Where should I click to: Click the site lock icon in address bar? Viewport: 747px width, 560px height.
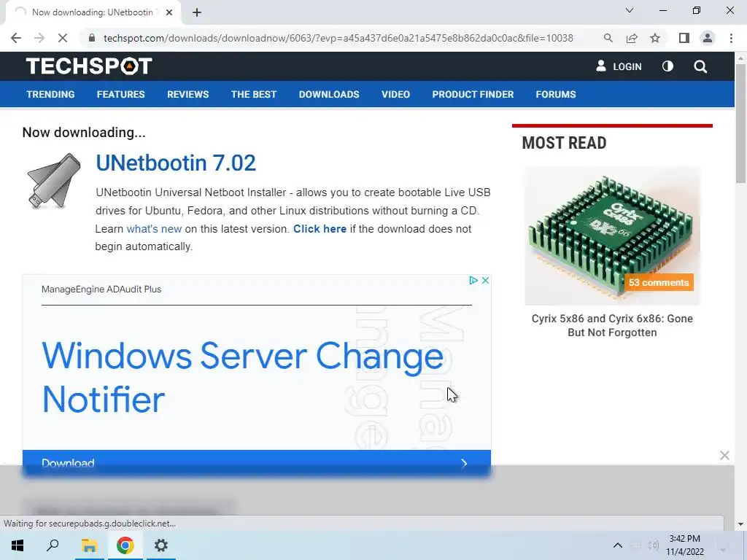[x=92, y=38]
